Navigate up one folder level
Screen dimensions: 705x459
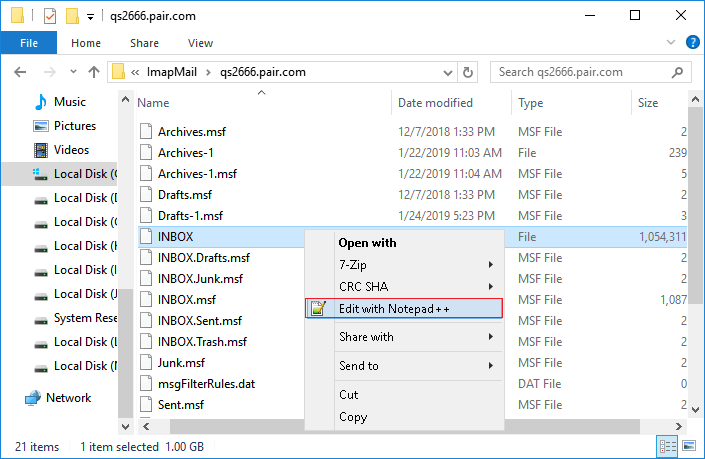[94, 72]
